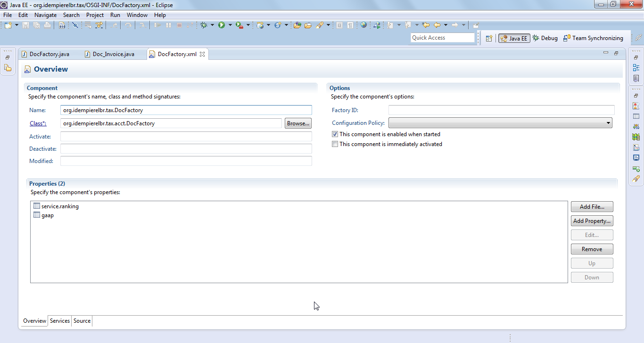The image size is (644, 343).
Task: Switch to the Debug perspective
Action: click(x=545, y=38)
